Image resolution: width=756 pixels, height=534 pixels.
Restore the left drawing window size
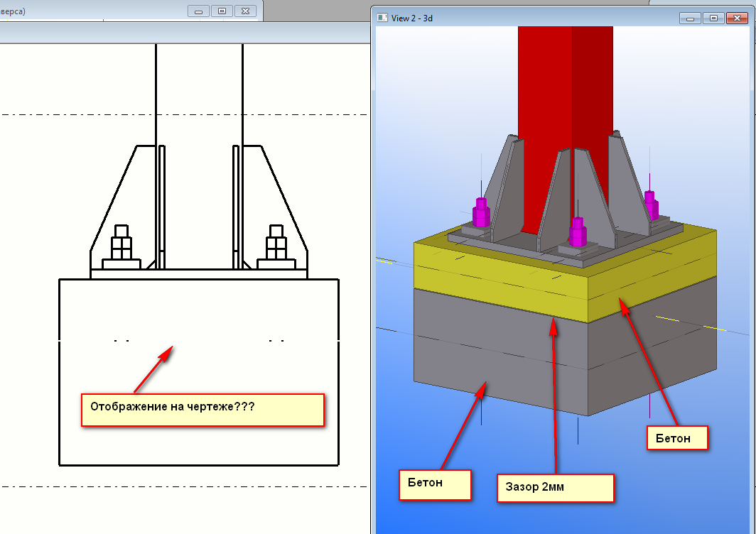point(222,11)
